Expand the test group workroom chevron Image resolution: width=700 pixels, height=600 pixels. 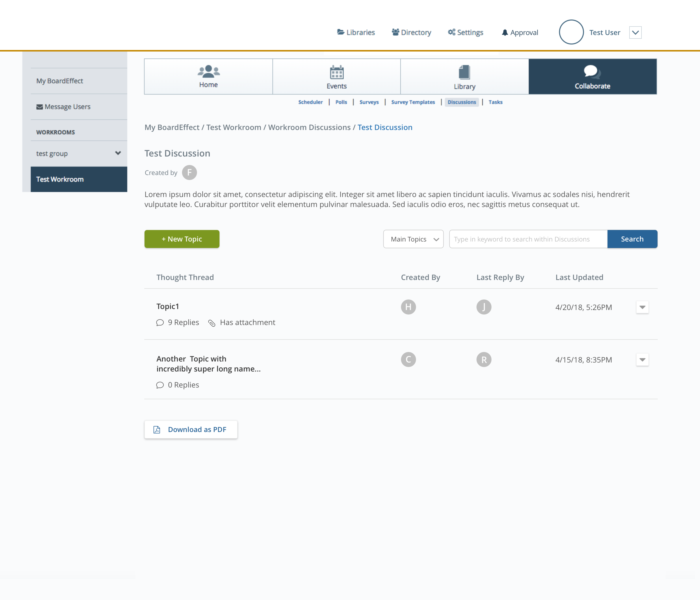click(118, 153)
